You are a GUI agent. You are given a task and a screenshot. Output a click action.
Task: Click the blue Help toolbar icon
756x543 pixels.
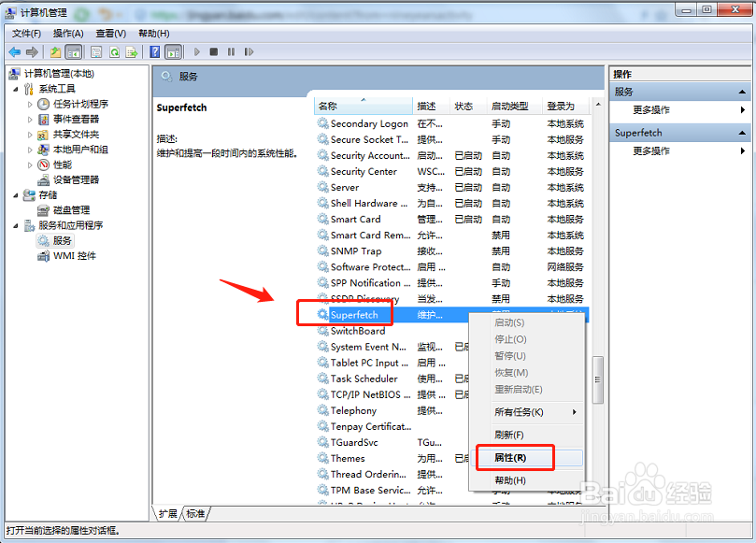point(155,51)
